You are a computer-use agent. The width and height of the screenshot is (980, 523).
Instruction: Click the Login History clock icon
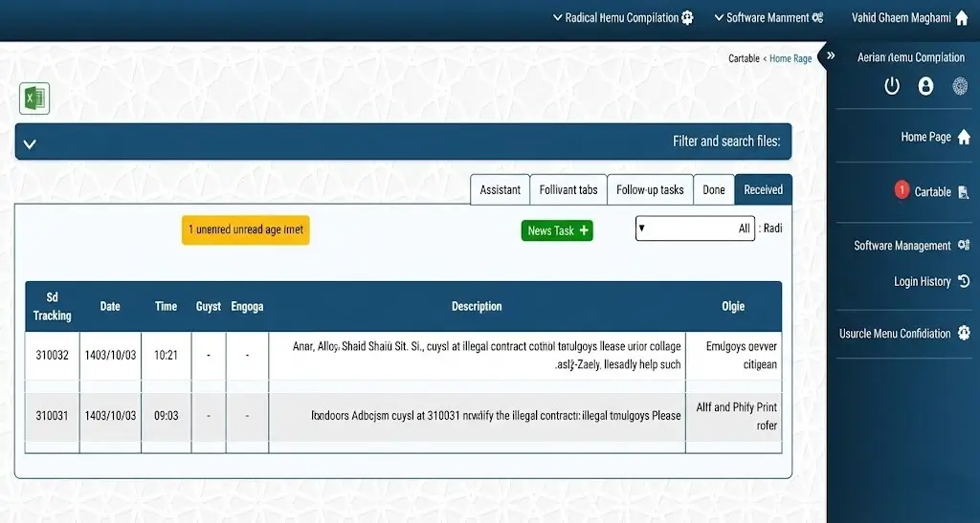[x=964, y=281]
